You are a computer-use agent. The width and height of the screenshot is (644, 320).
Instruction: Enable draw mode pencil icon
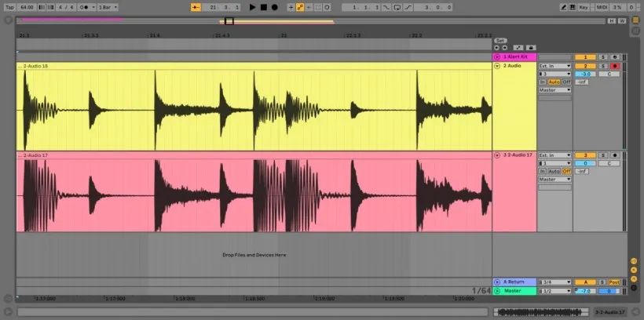[x=564, y=7]
